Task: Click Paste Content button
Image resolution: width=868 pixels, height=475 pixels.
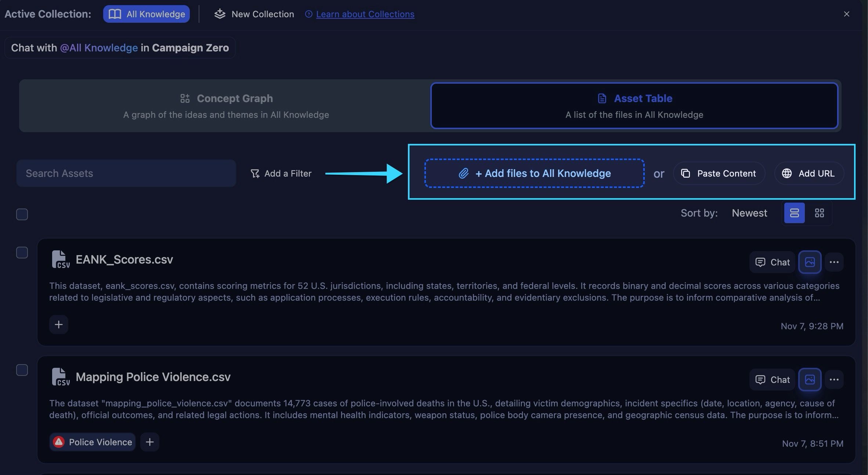Action: 719,173
